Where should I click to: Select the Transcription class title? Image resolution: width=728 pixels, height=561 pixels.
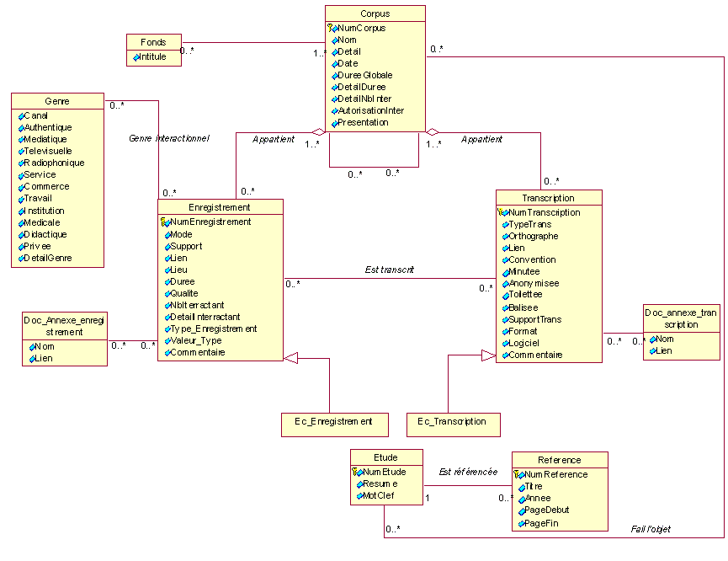coord(549,198)
